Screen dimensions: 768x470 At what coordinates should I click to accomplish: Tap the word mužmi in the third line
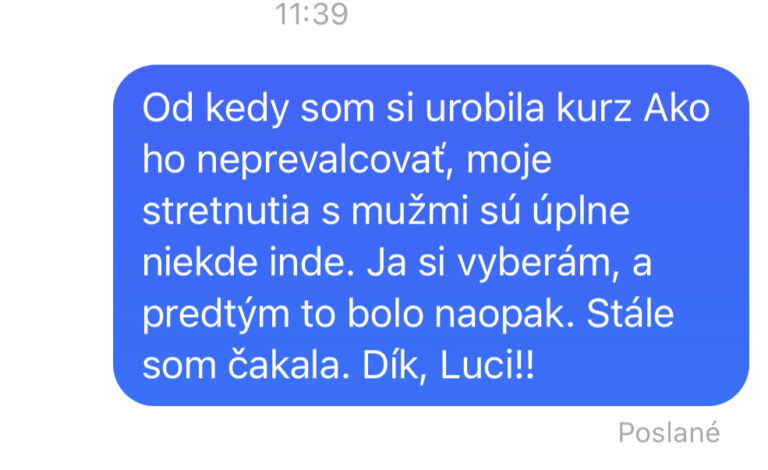click(409, 211)
